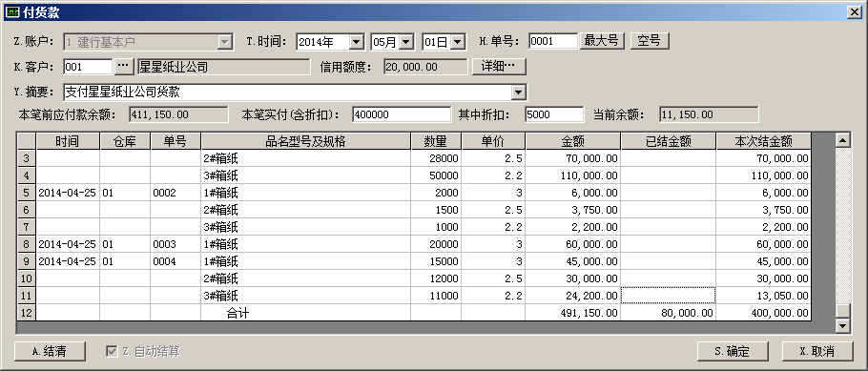Click the 单号 column header in table
This screenshot has width=868, height=371.
pos(176,141)
